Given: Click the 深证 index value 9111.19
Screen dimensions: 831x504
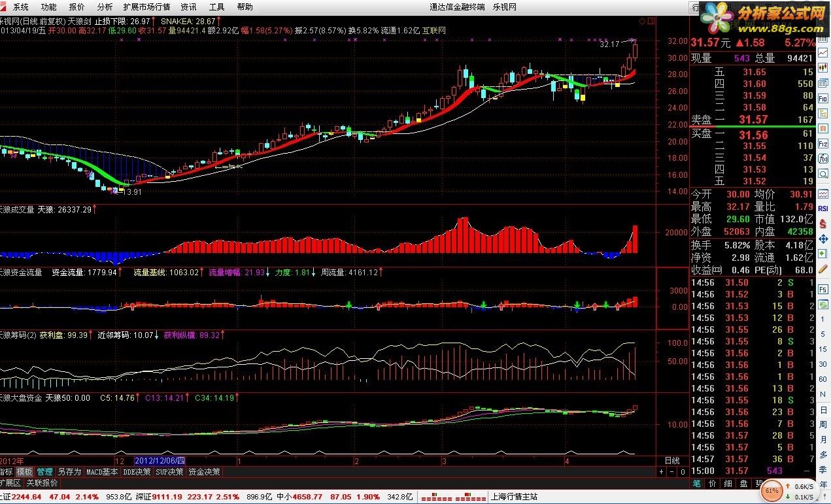Looking at the screenshot, I should pos(167,497).
